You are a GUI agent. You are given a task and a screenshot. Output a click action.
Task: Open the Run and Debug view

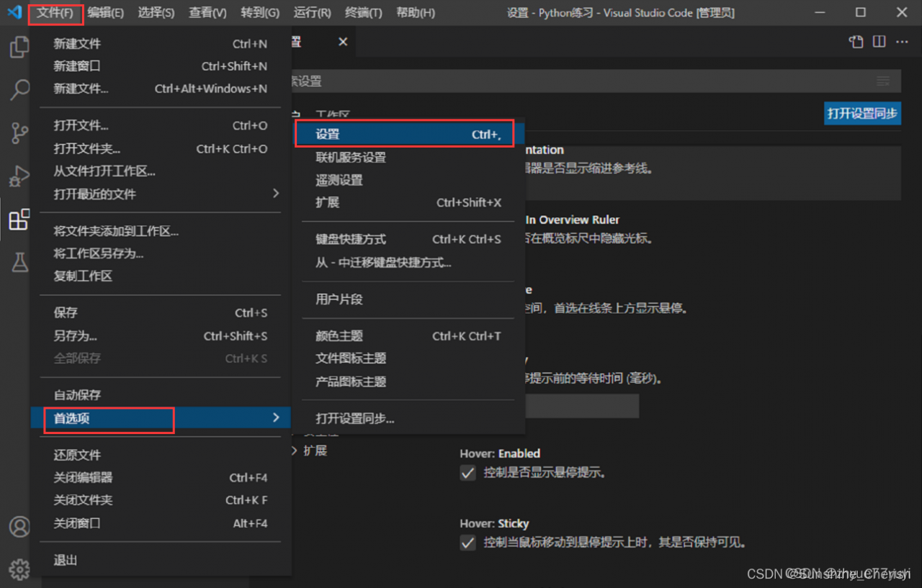point(19,176)
